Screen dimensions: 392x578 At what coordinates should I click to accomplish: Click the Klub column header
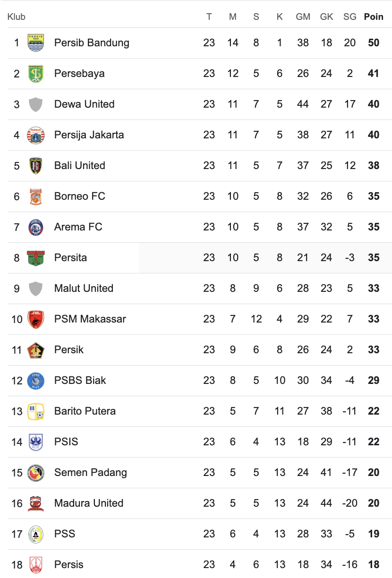pos(17,17)
